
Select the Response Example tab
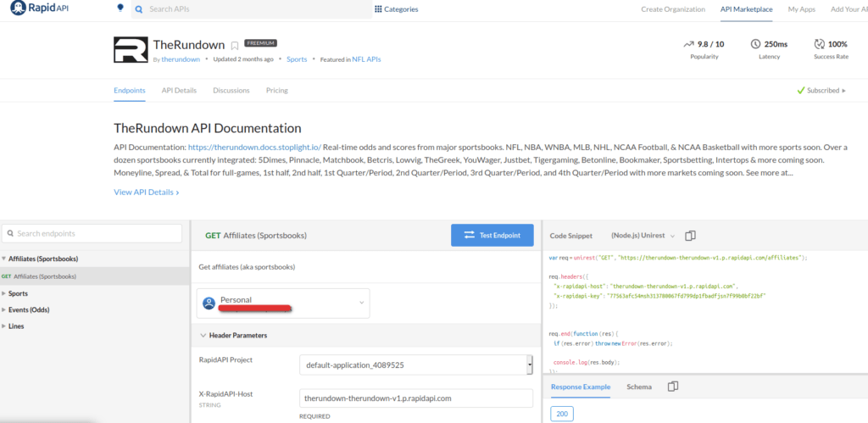581,387
